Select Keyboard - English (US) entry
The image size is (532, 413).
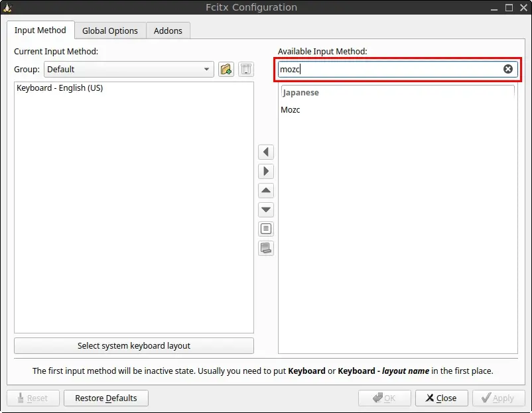pyautogui.click(x=134, y=88)
